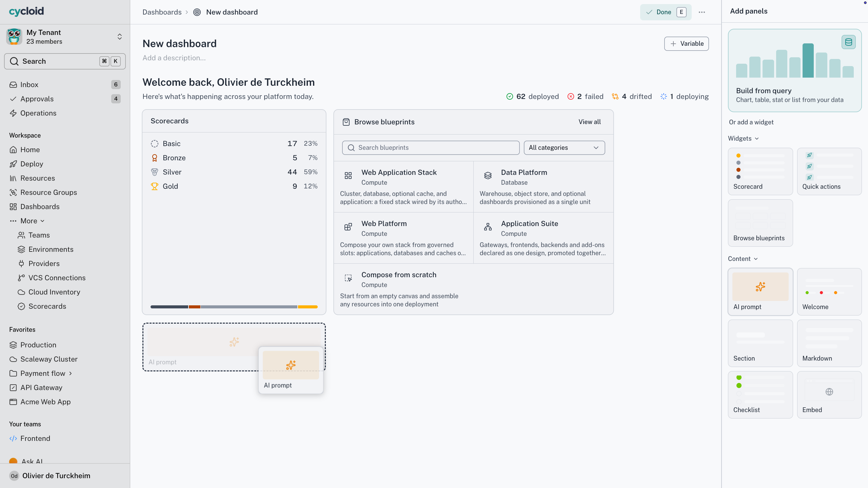Collapse the Content section
This screenshot has height=488, width=868.
743,259
